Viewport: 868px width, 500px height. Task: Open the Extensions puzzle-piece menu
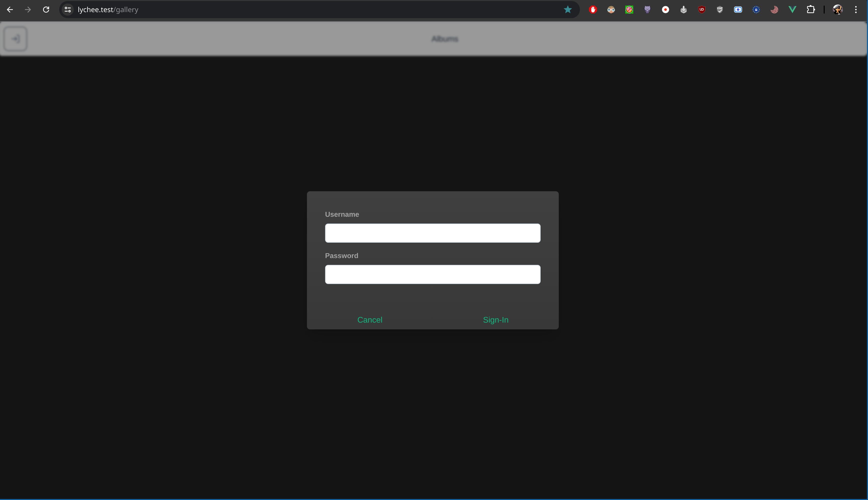811,10
